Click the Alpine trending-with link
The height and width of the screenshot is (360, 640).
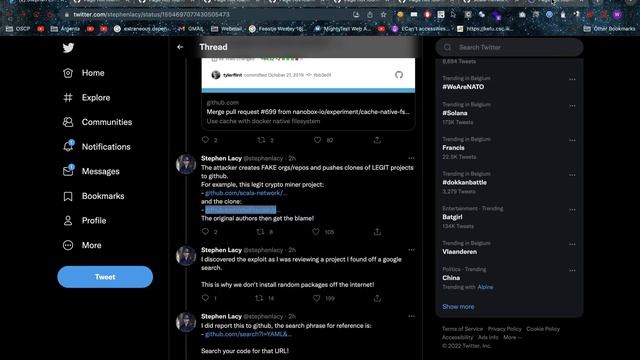pyautogui.click(x=485, y=287)
